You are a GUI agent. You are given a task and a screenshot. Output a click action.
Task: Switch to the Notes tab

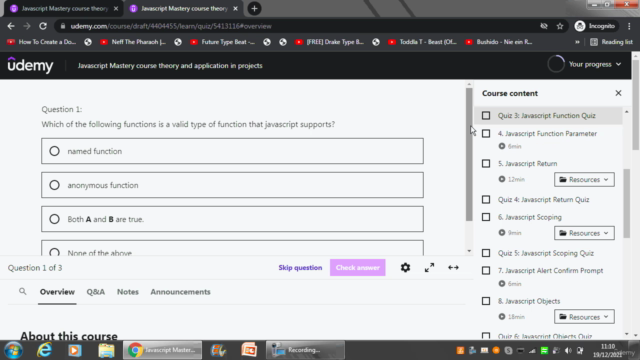pyautogui.click(x=128, y=292)
